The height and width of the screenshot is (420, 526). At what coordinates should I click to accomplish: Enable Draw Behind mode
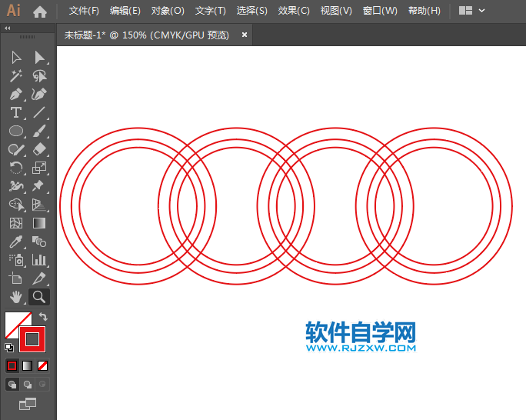pos(28,384)
